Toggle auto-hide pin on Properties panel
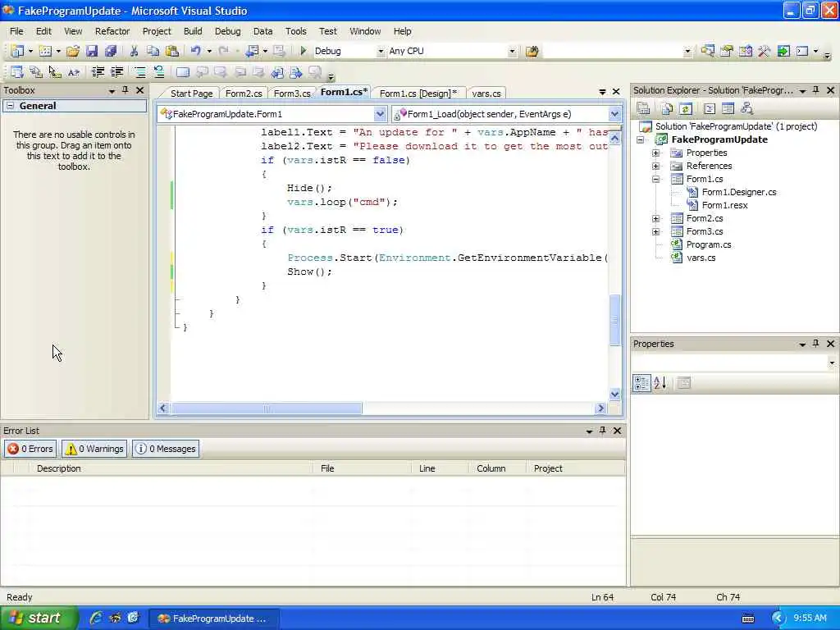 [816, 344]
